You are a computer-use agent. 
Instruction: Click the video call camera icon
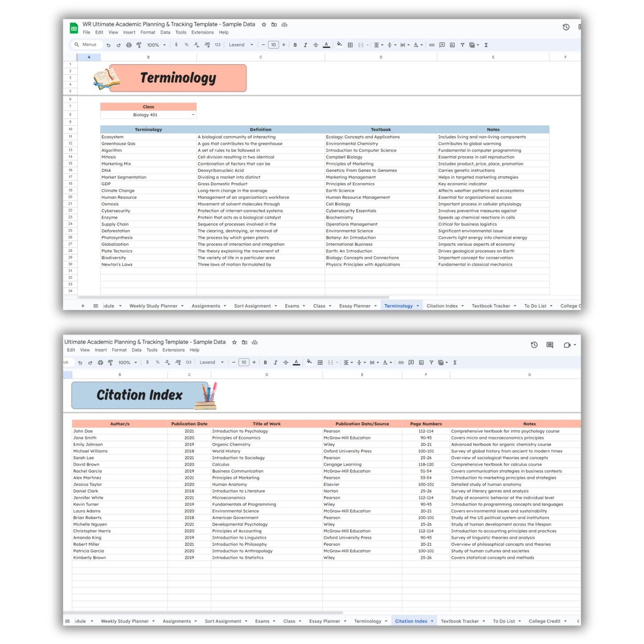(567, 345)
